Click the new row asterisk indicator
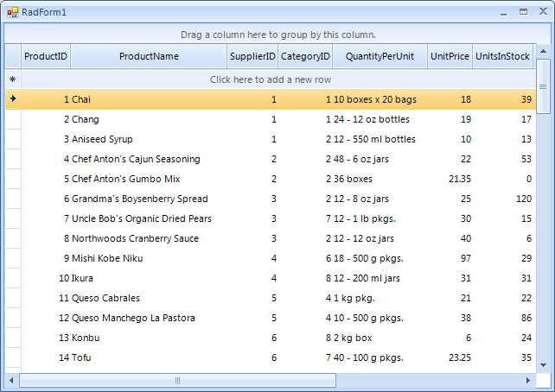The image size is (555, 392). (12, 79)
